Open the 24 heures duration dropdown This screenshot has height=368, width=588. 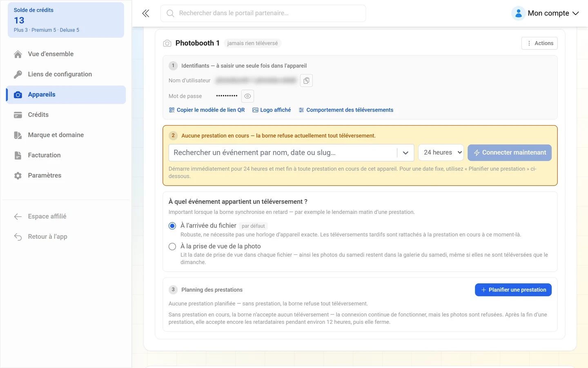pyautogui.click(x=441, y=153)
